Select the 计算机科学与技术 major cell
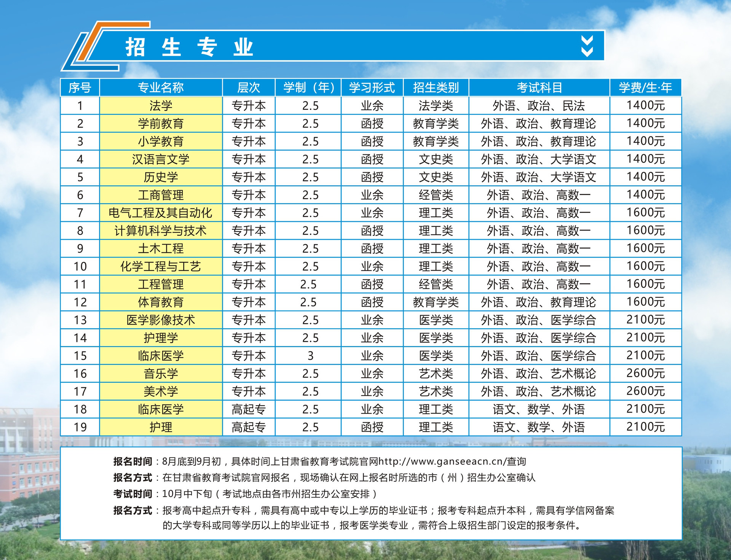The width and height of the screenshot is (731, 560). point(161,231)
